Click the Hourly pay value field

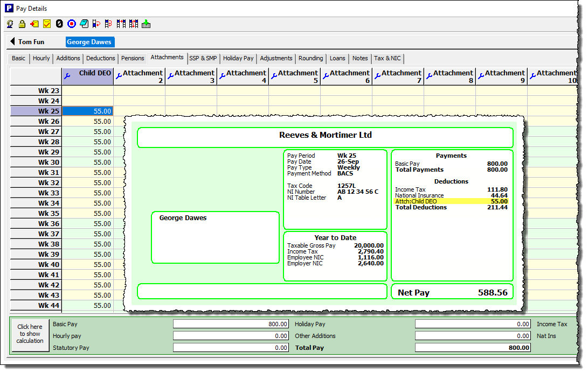[x=231, y=336]
